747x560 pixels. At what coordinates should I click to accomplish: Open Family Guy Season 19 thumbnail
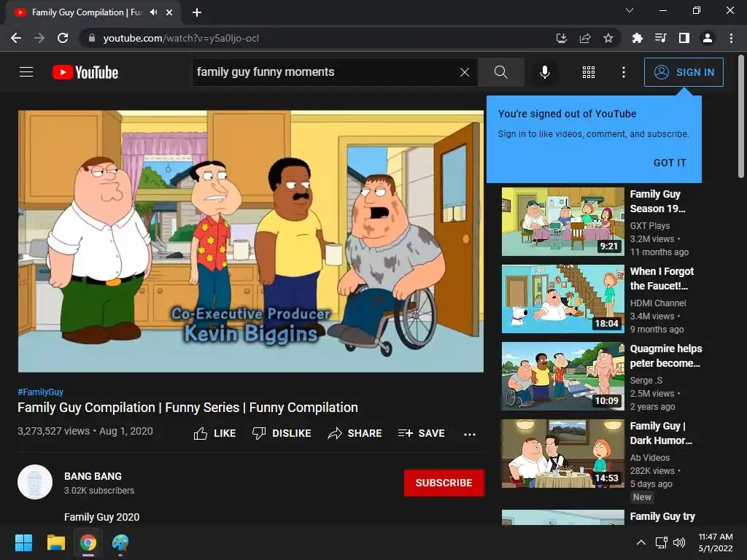tap(562, 222)
